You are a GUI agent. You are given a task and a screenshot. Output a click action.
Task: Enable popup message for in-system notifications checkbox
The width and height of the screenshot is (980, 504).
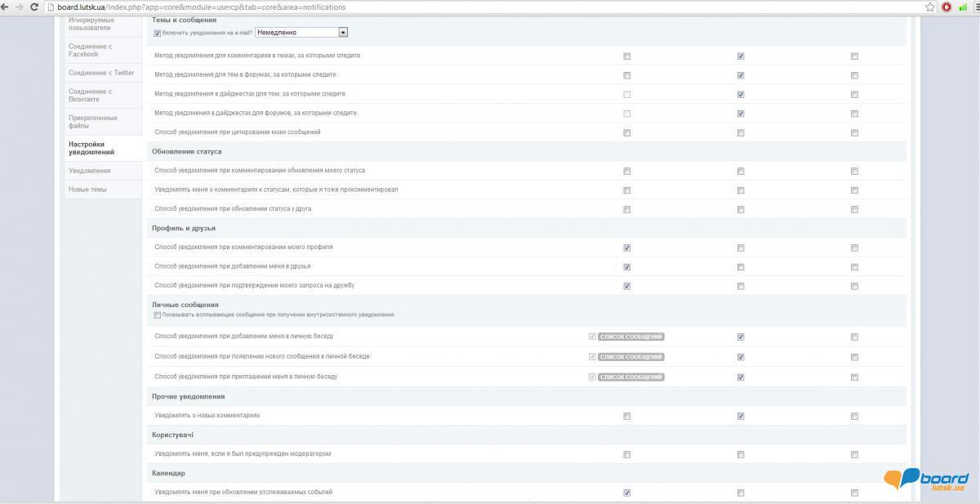[x=158, y=314]
